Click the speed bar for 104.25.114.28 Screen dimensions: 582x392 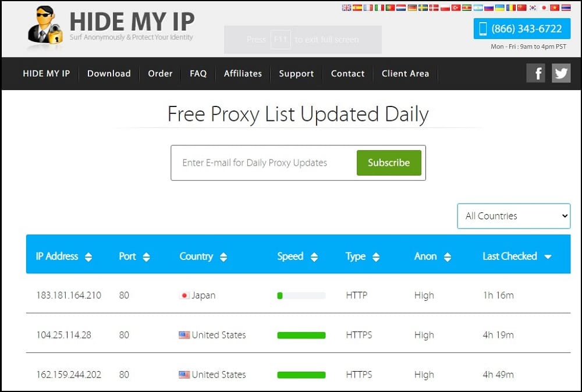(x=301, y=335)
